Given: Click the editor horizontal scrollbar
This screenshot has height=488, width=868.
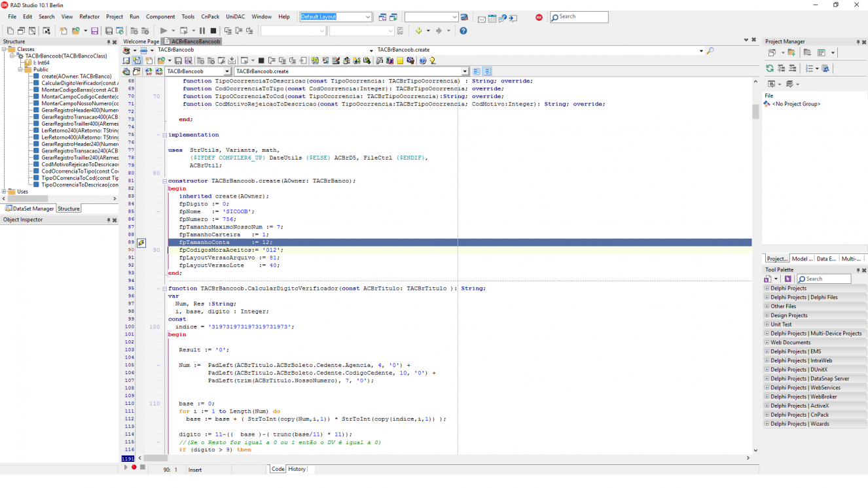Looking at the screenshot, I should click(445, 458).
